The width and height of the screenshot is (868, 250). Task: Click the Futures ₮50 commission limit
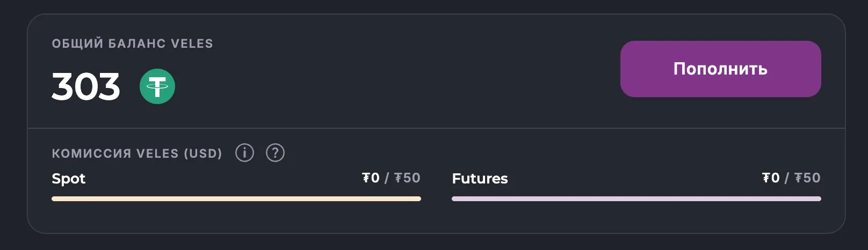tap(807, 178)
